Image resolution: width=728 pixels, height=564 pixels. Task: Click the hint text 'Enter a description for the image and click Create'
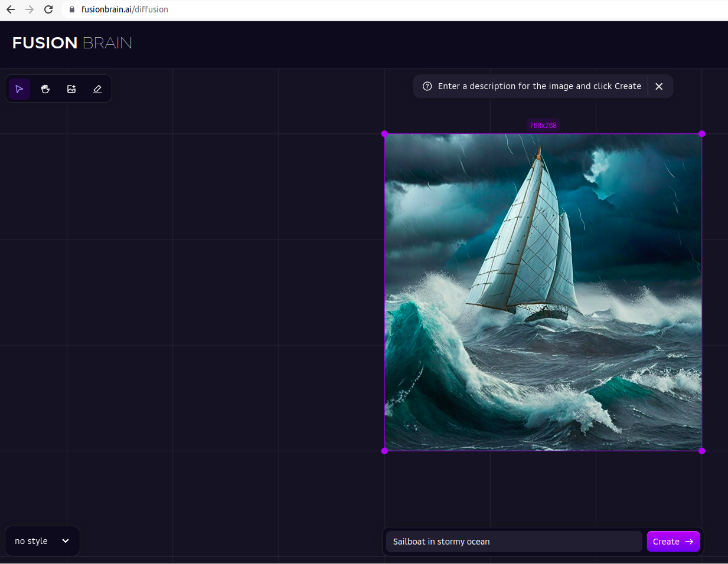point(540,86)
